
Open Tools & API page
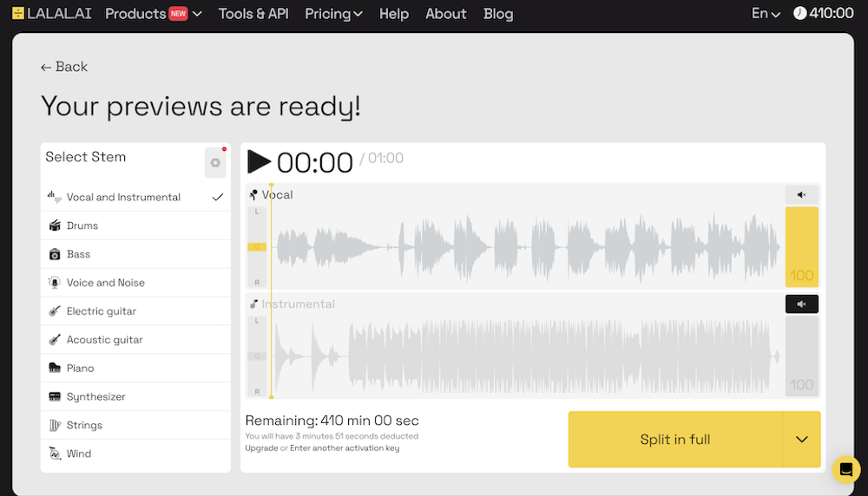253,13
